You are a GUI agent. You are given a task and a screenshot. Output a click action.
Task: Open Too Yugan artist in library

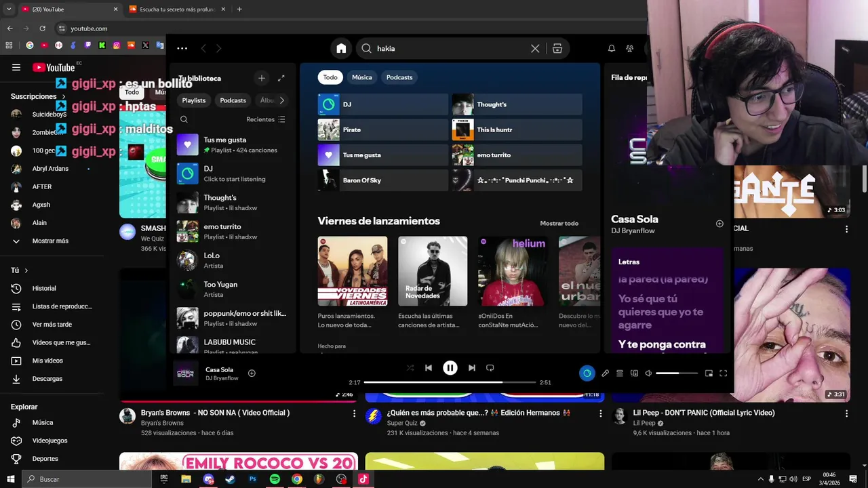233,289
